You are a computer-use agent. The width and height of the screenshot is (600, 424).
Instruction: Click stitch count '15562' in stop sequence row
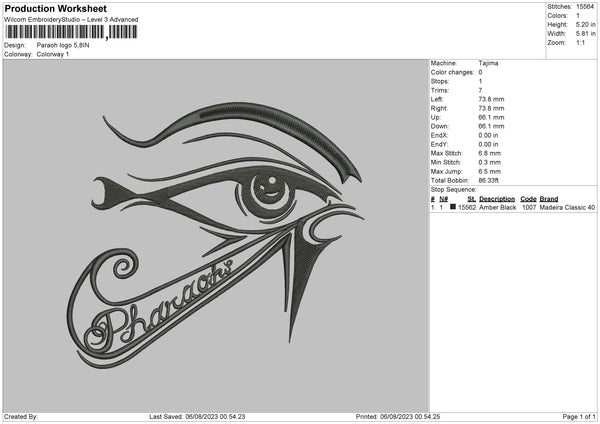click(467, 207)
